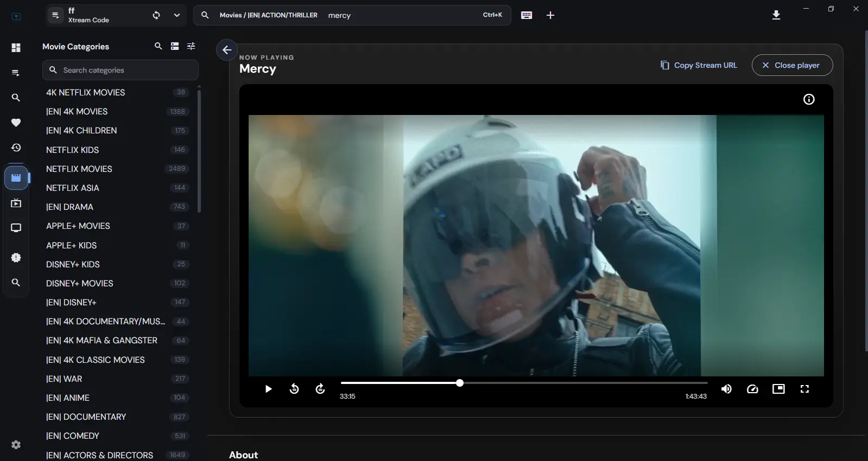The height and width of the screenshot is (461, 868).
Task: Click the plus add icon in top bar
Action: click(x=550, y=15)
